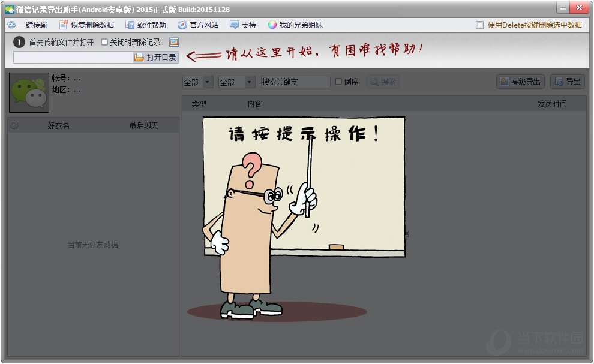
Task: Click the 类型 column header
Action: [199, 104]
